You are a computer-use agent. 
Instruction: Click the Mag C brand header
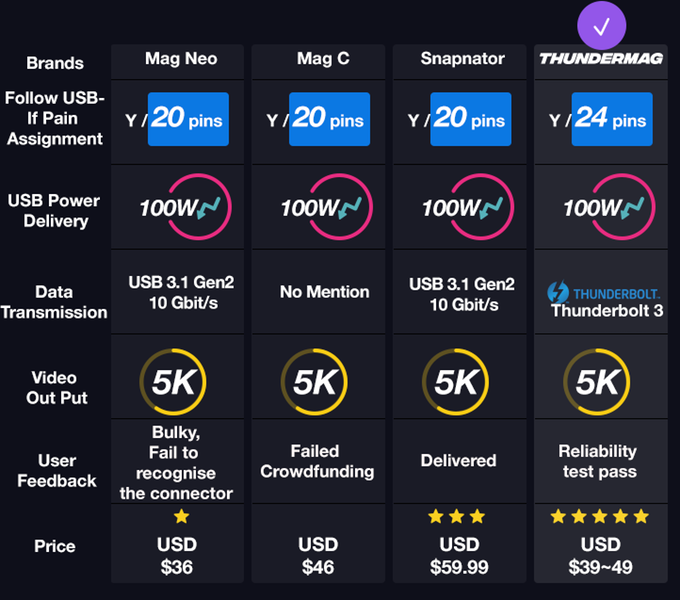[322, 59]
